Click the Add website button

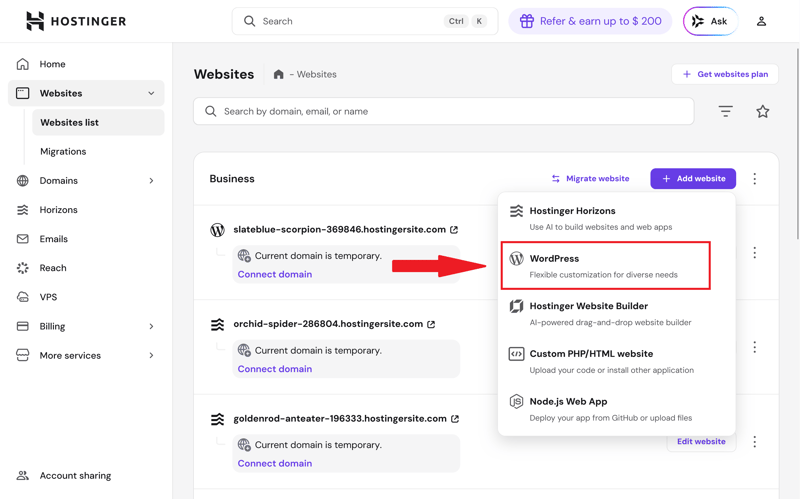point(693,179)
